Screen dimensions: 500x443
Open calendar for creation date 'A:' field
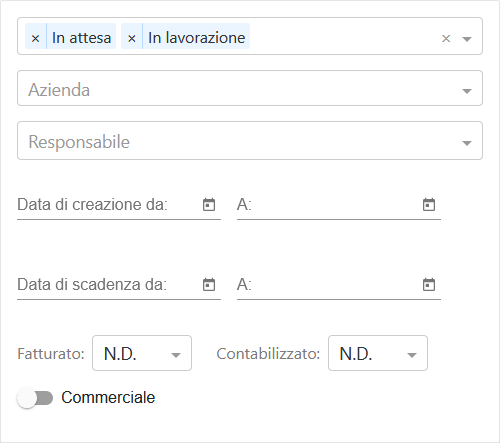coord(429,205)
